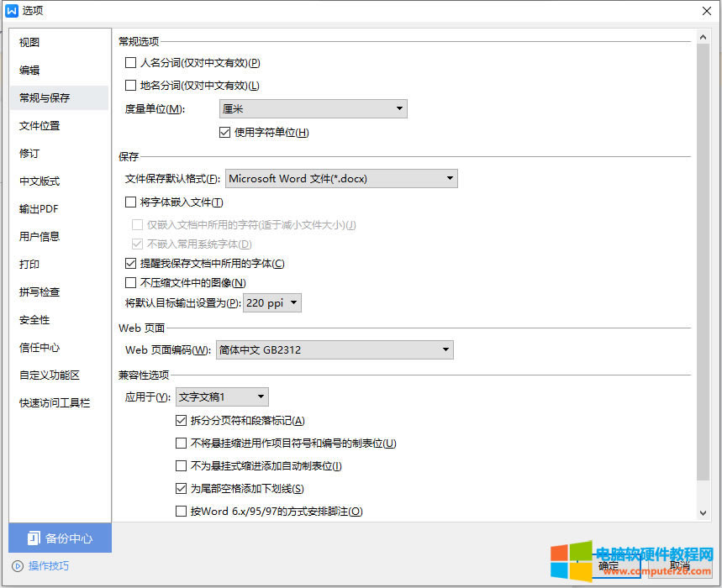Viewport: 722px width, 588px height.
Task: Close the 选项 dialog with the X
Action: click(x=706, y=11)
